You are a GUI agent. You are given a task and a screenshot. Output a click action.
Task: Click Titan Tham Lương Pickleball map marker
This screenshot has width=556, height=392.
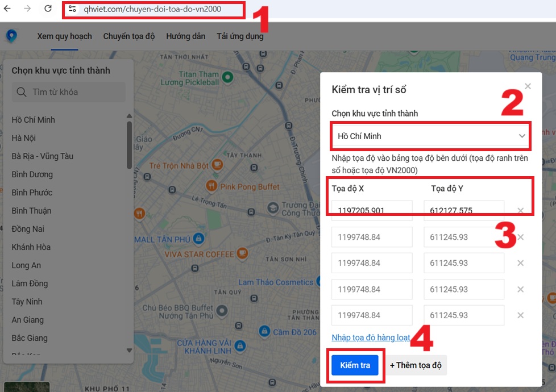point(227,77)
